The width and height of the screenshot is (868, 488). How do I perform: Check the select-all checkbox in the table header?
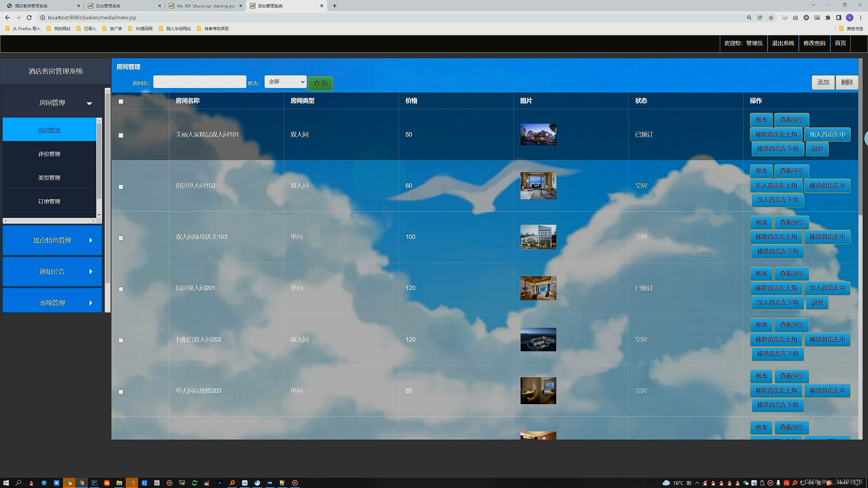click(121, 101)
